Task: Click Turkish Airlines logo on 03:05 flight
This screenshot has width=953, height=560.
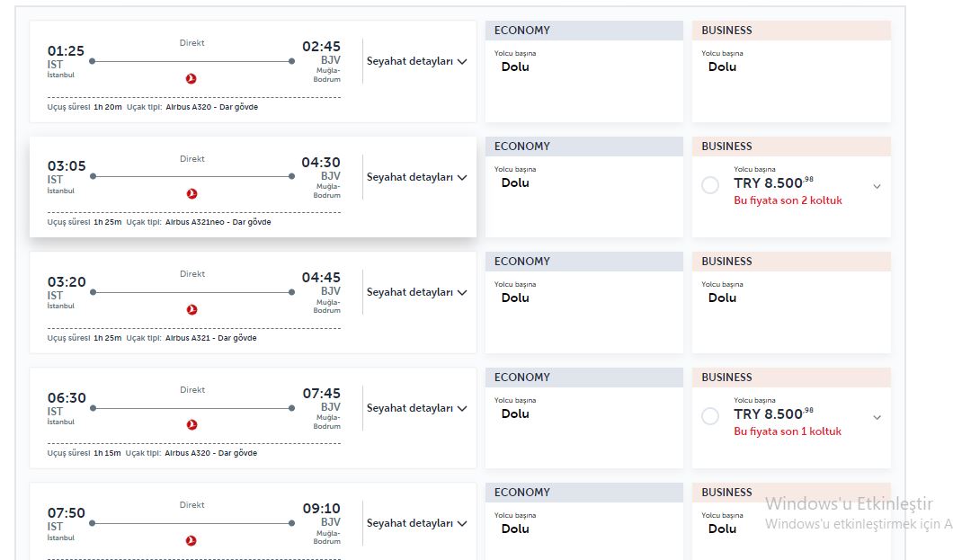Action: point(191,194)
